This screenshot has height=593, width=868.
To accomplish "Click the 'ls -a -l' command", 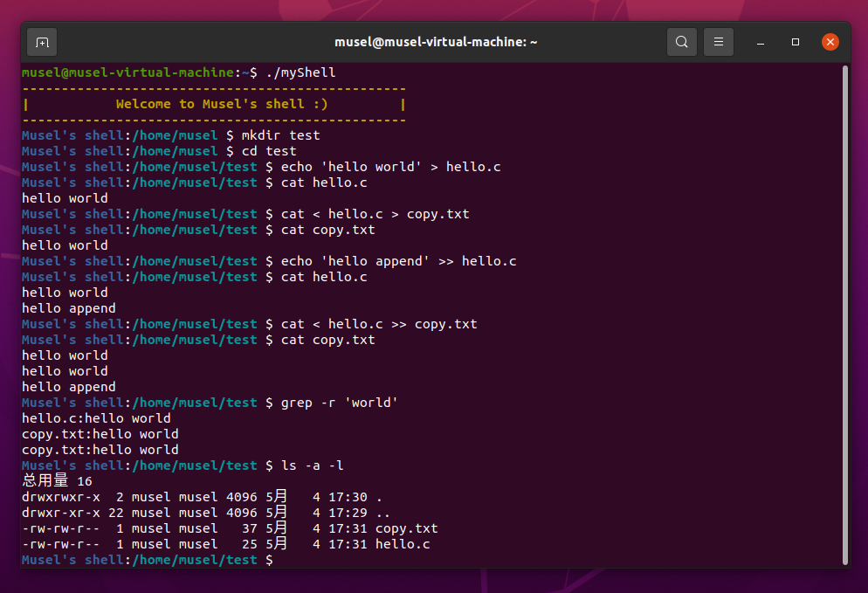I will point(313,465).
